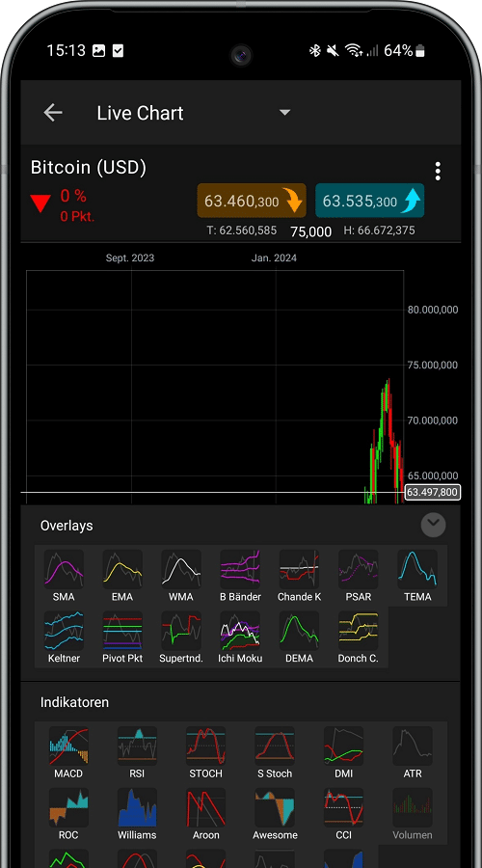The image size is (482, 868).
Task: Add the PSAR overlay
Action: tap(358, 576)
